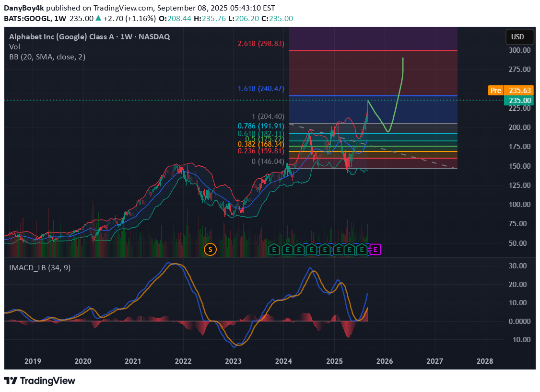Click the 2028 time axis label
This screenshot has width=540, height=392.
click(485, 361)
